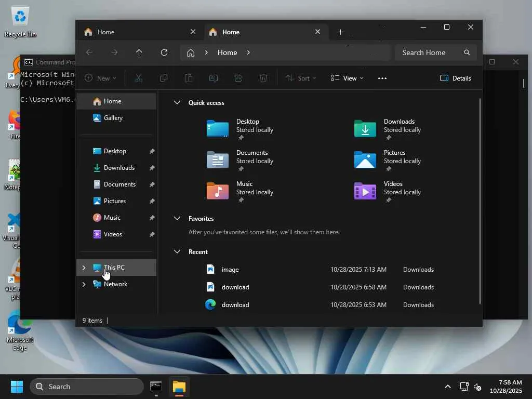
Task: Click the Paste clipboard icon
Action: click(x=189, y=78)
